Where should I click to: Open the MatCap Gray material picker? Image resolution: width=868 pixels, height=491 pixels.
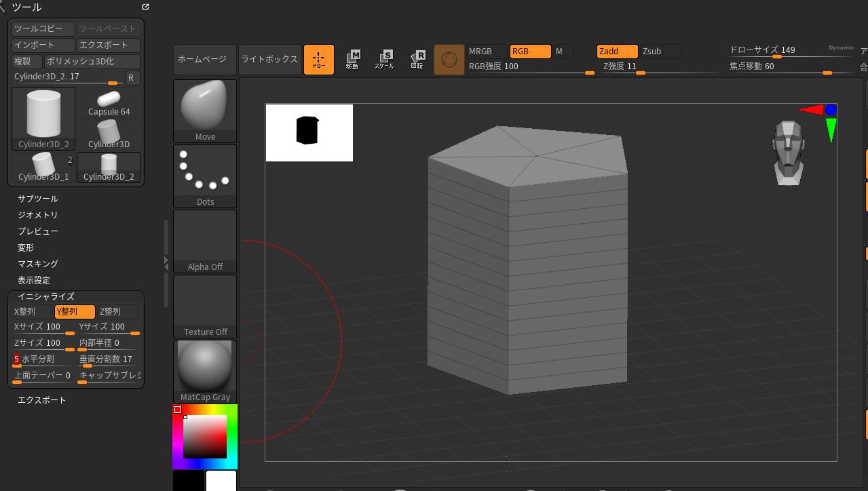205,371
